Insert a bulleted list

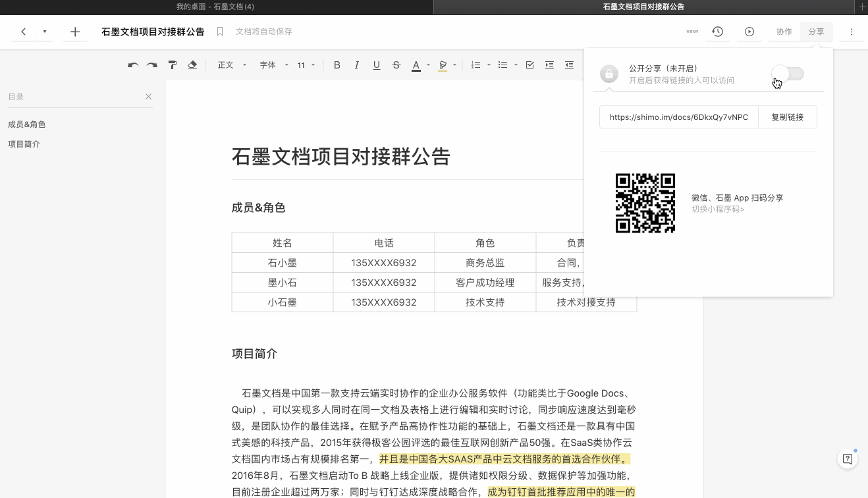tap(503, 65)
